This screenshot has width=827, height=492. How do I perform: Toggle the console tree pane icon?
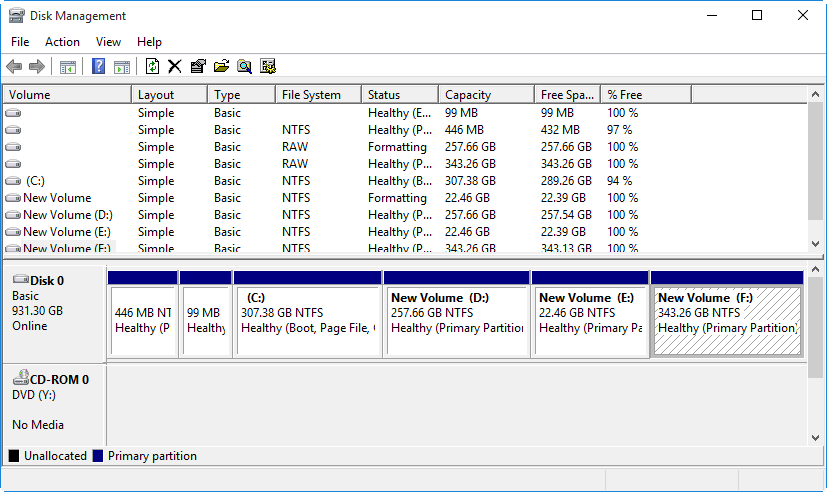[68, 67]
